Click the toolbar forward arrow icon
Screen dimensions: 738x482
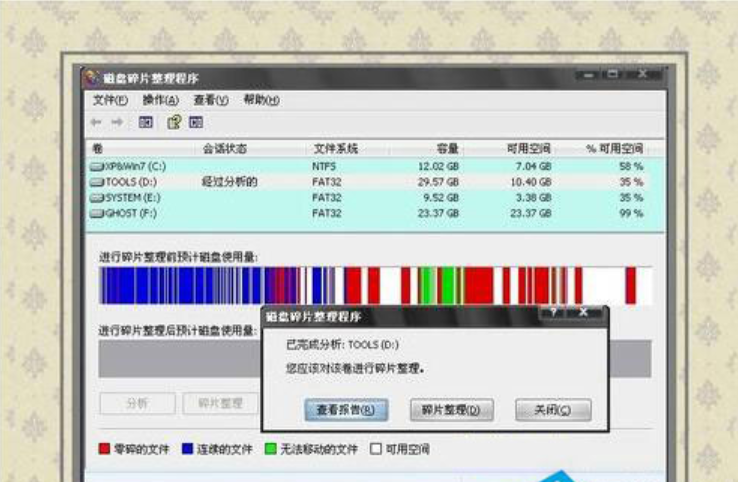click(118, 122)
